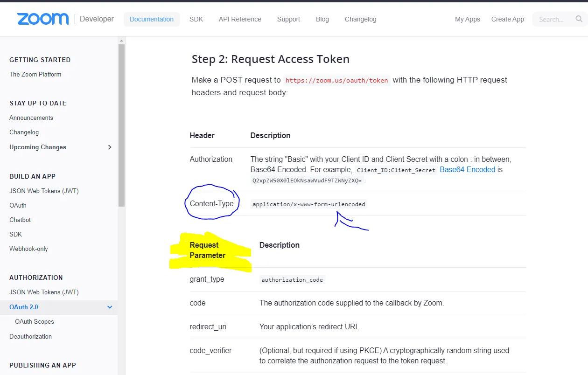
Task: Click the application/x-www-form-urlencoded value
Action: coord(309,204)
